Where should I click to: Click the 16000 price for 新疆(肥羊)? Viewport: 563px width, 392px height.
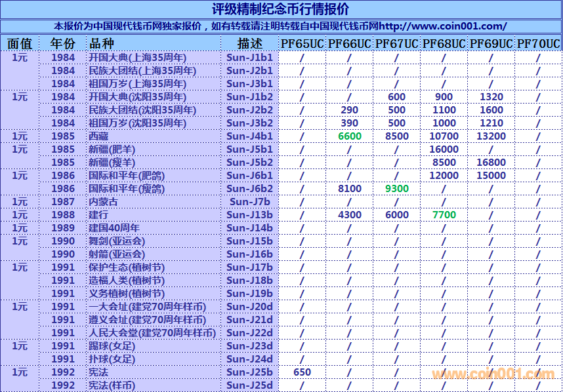444,149
